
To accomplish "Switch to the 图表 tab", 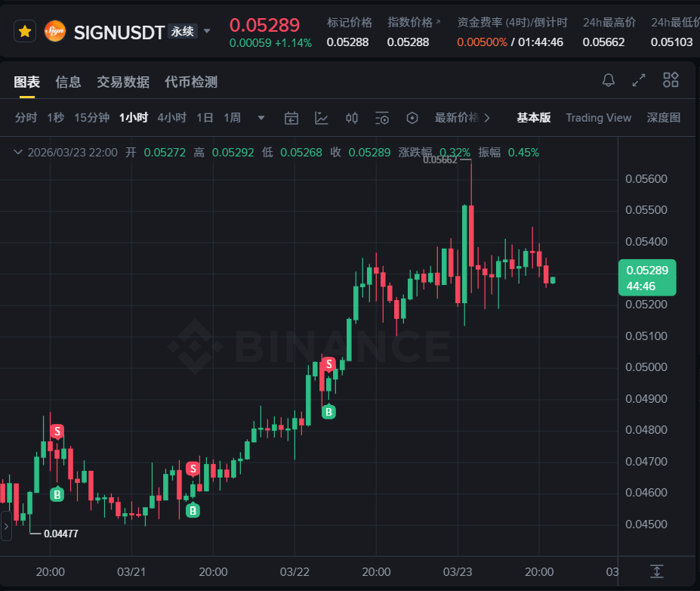I will click(26, 82).
